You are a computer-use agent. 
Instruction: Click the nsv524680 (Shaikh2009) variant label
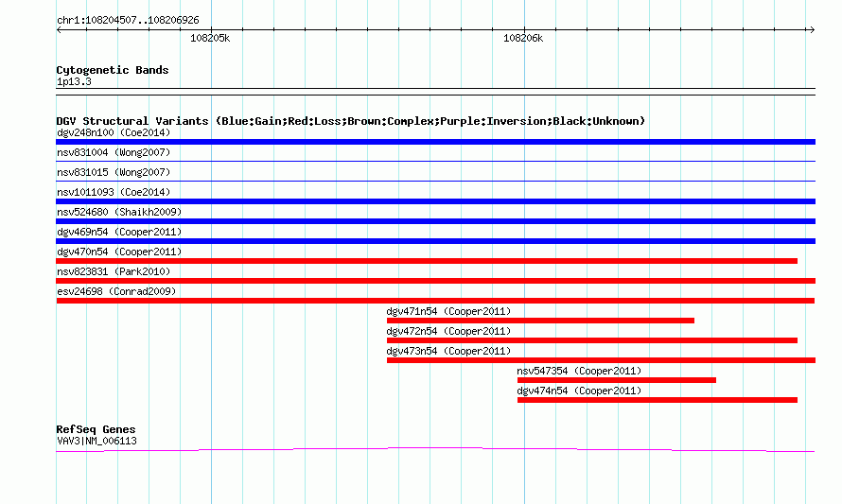coord(119,212)
